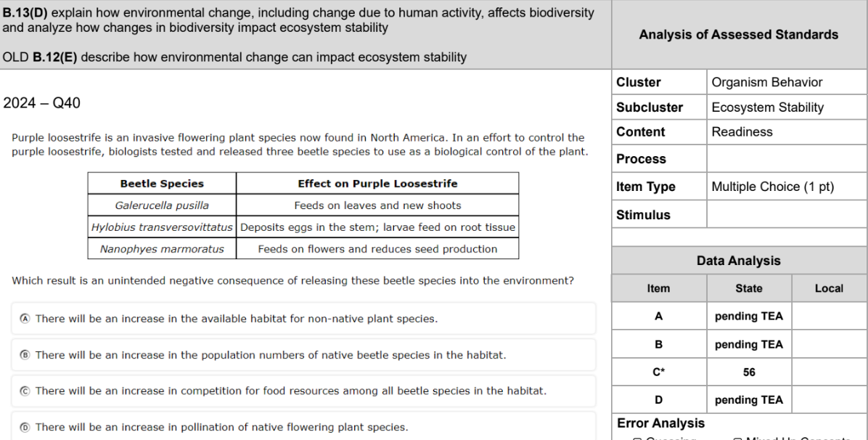Select answer choice D radio button
Image resolution: width=868 pixels, height=440 pixels.
[x=25, y=427]
